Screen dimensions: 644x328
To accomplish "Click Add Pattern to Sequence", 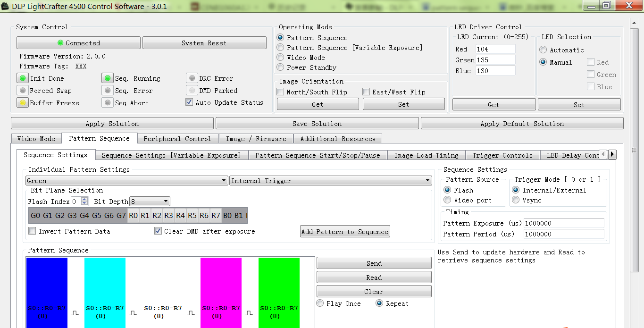I will pyautogui.click(x=345, y=232).
